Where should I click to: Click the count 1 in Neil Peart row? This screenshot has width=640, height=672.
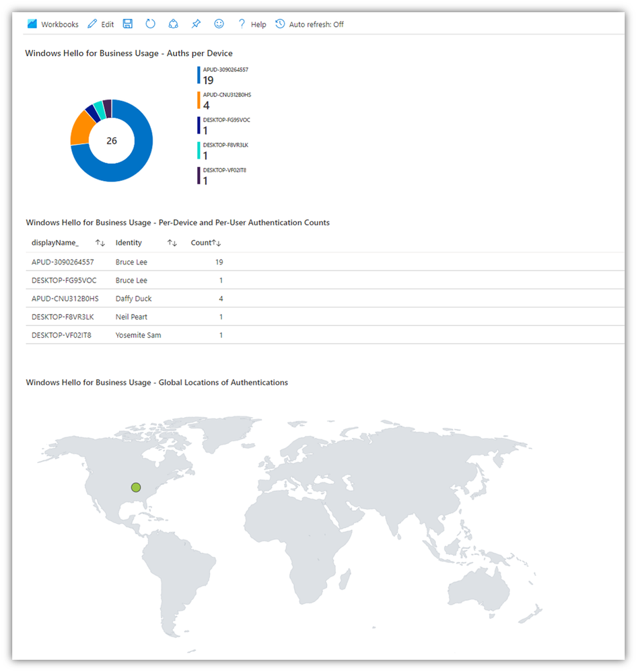tap(221, 317)
